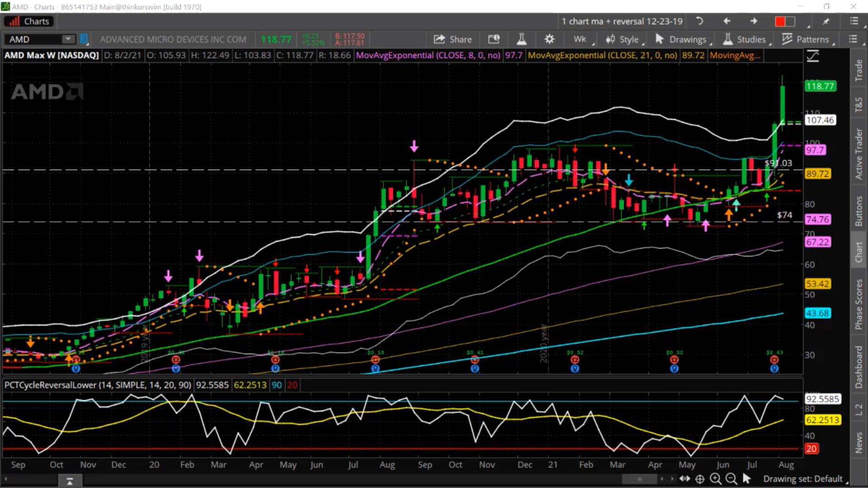
Task: Click the blue lightbulb event marker near Nov 2020
Action: click(x=475, y=369)
